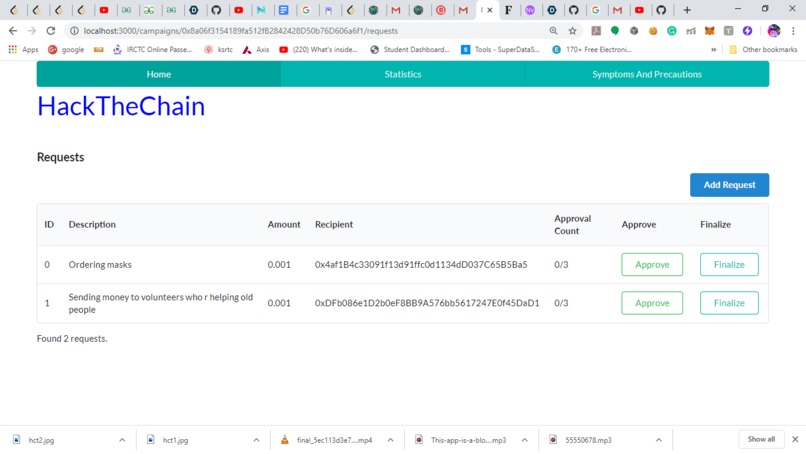Switch to the F favicon tab

[508, 10]
